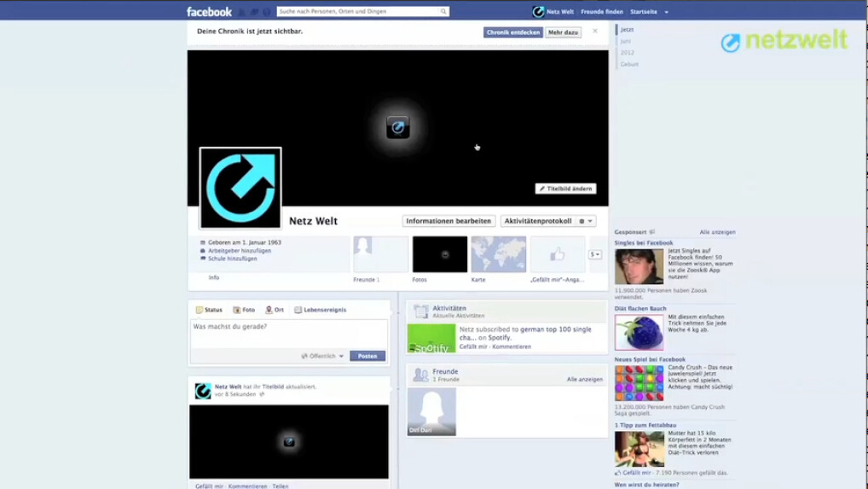Jump to 2012 on the timeline navigator
The width and height of the screenshot is (868, 489).
coord(628,53)
